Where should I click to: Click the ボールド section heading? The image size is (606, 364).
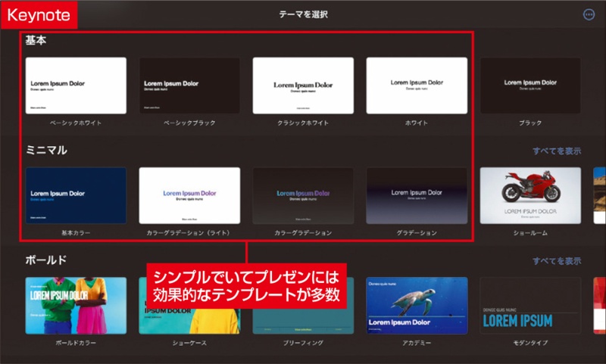click(46, 260)
